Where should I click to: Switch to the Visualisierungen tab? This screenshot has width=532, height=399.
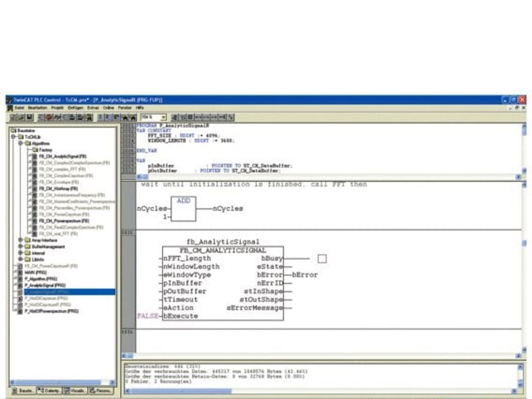[x=75, y=390]
